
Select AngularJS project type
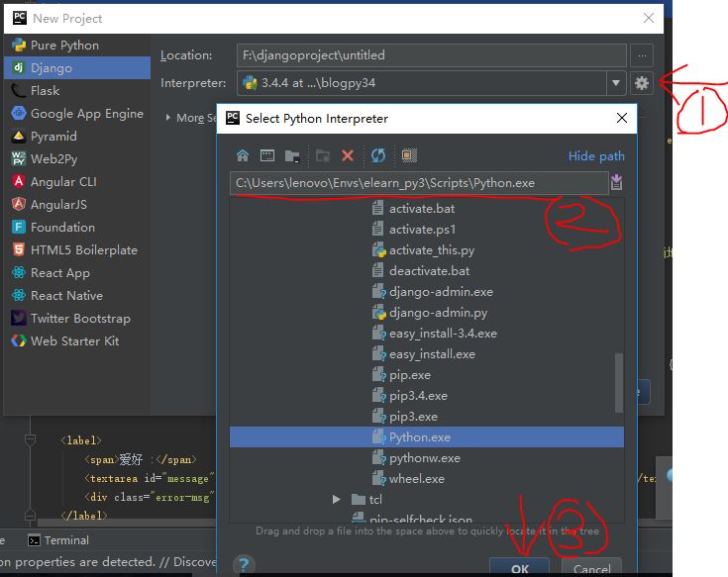(77, 204)
